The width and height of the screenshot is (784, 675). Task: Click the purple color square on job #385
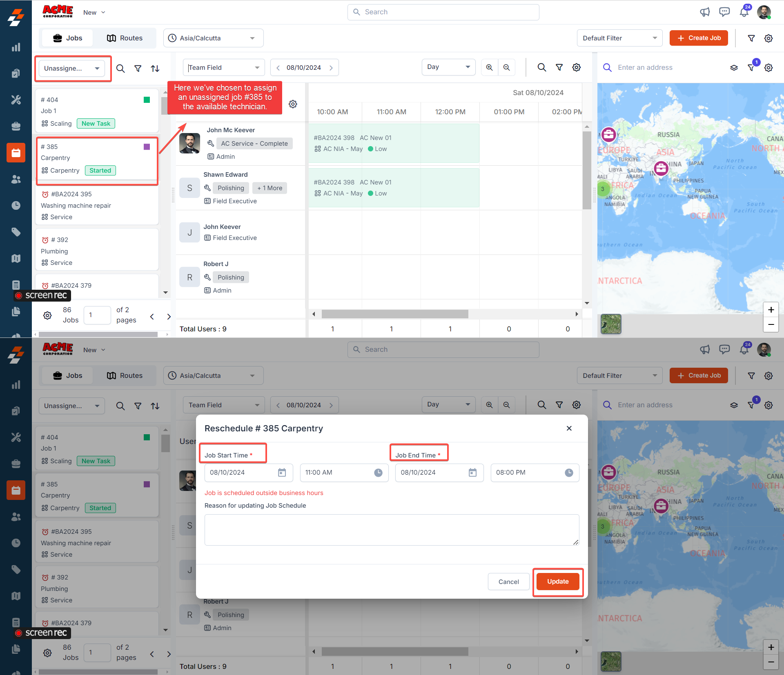coord(147,147)
